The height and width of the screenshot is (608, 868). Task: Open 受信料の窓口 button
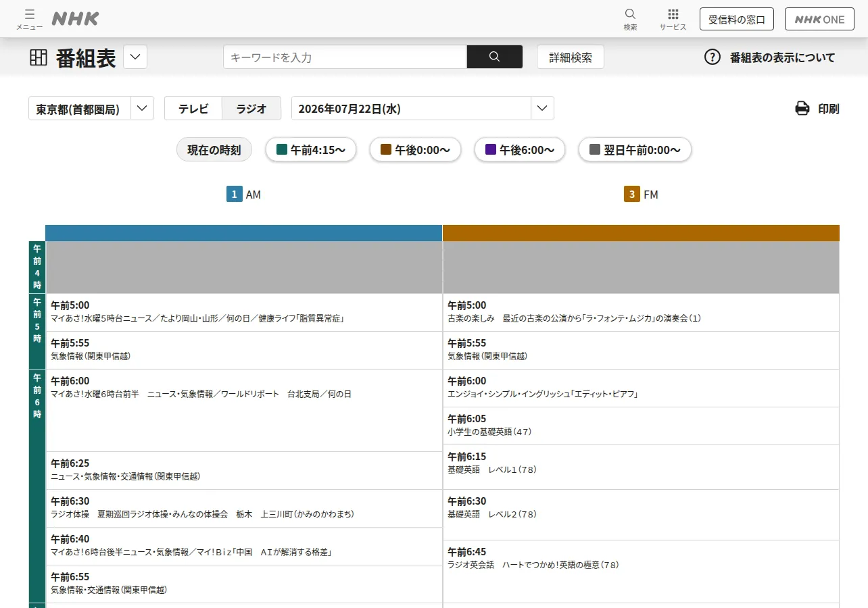pyautogui.click(x=737, y=19)
